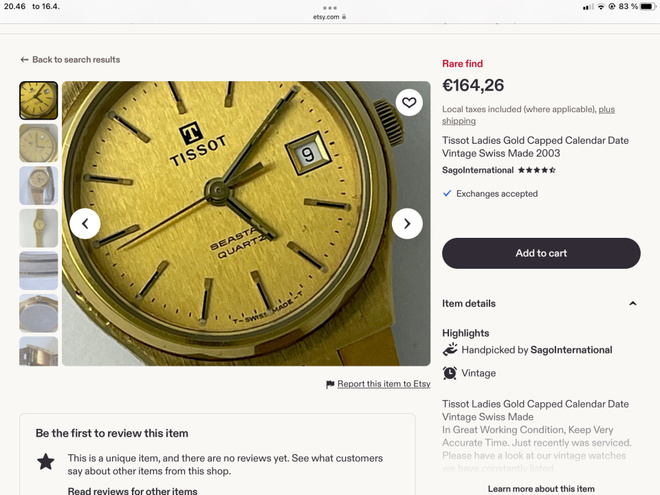
Task: Select the second watch face thumbnail
Action: (38, 143)
